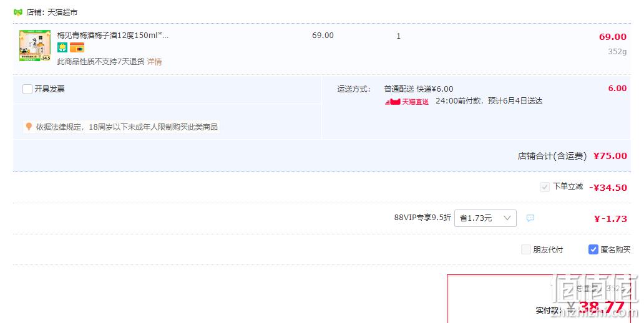Click the red 69.00 item subtotal
Image resolution: width=644 pixels, height=323 pixels.
pyautogui.click(x=613, y=37)
